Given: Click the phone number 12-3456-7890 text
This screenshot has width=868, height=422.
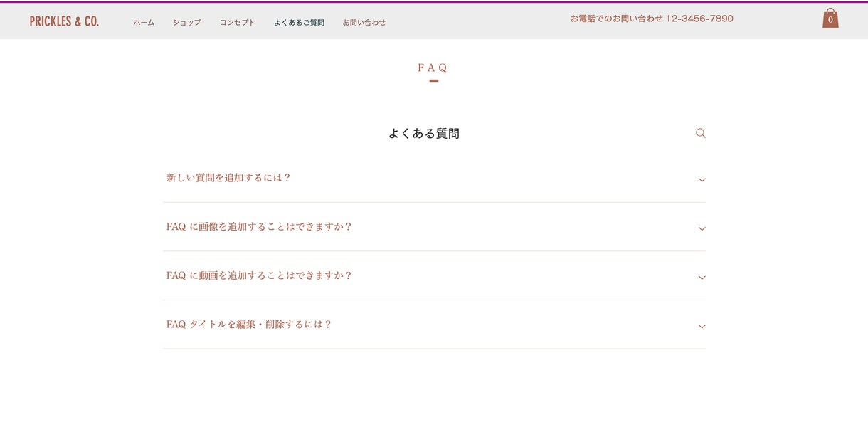Looking at the screenshot, I should (x=699, y=19).
